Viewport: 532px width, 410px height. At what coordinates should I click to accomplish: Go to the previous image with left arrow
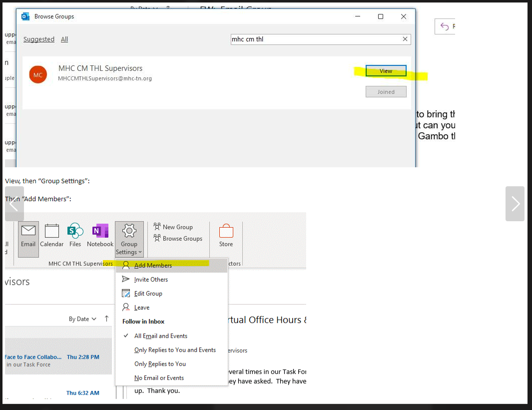pyautogui.click(x=14, y=203)
